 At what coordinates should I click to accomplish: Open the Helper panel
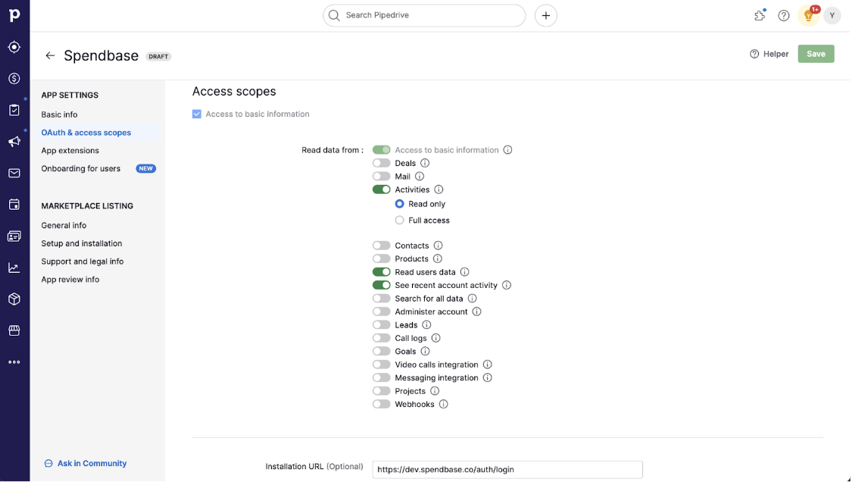click(x=769, y=54)
